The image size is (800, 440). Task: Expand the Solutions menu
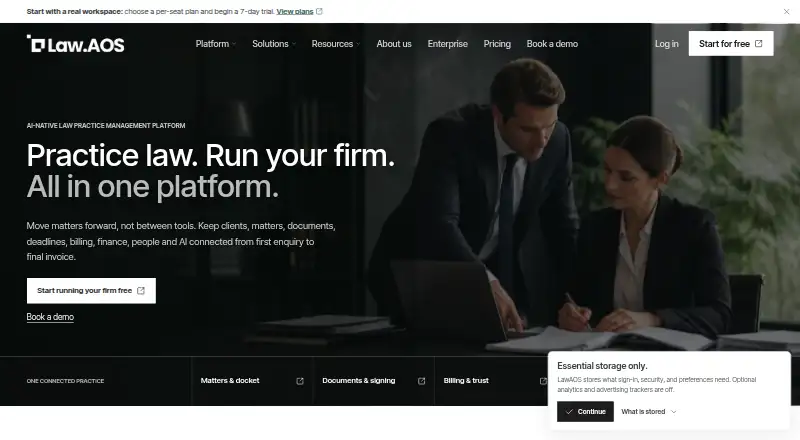click(x=274, y=44)
